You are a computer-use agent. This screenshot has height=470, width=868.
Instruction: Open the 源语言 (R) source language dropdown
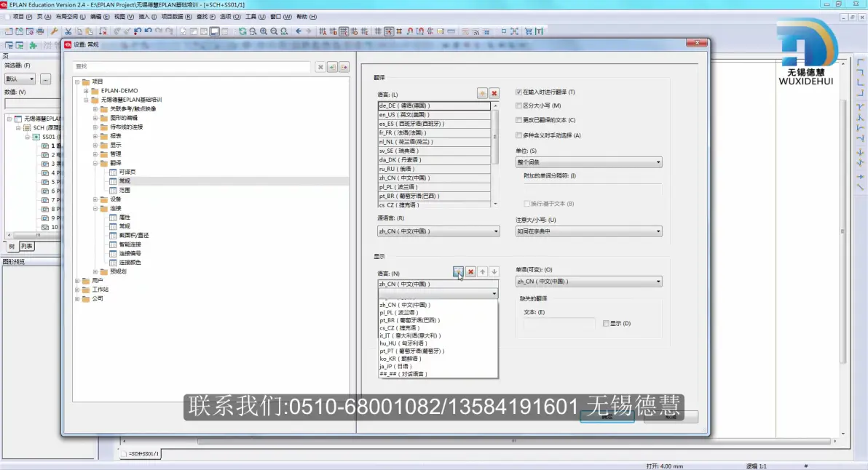coord(438,231)
